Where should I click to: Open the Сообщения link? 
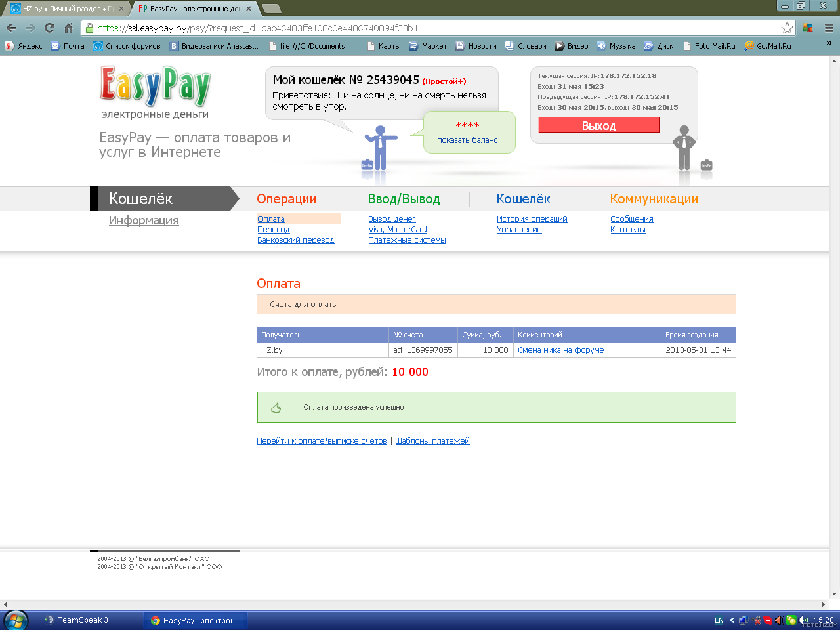631,219
